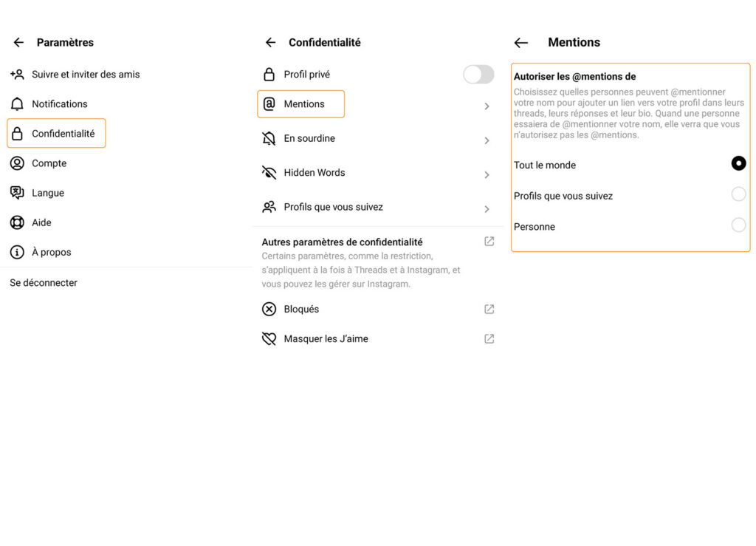Click Se déconnecter to log out
Image resolution: width=756 pixels, height=546 pixels.
[44, 283]
